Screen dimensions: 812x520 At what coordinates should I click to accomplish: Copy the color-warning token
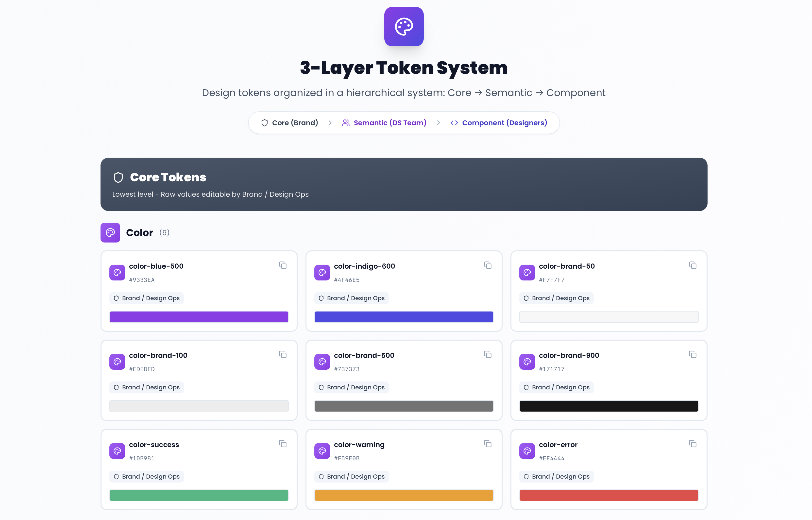488,444
